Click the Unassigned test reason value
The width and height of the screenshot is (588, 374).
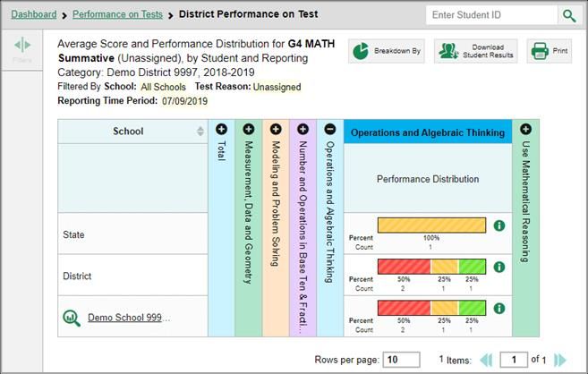[277, 87]
